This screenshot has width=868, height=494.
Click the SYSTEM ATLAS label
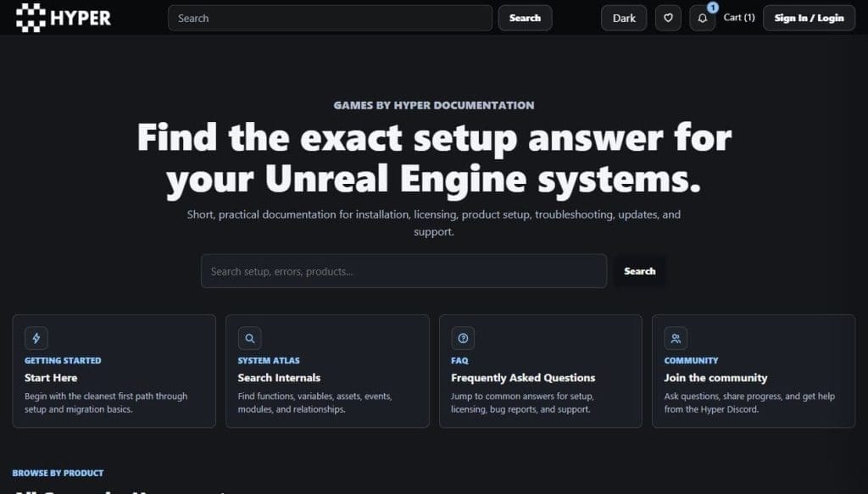pyautogui.click(x=269, y=361)
